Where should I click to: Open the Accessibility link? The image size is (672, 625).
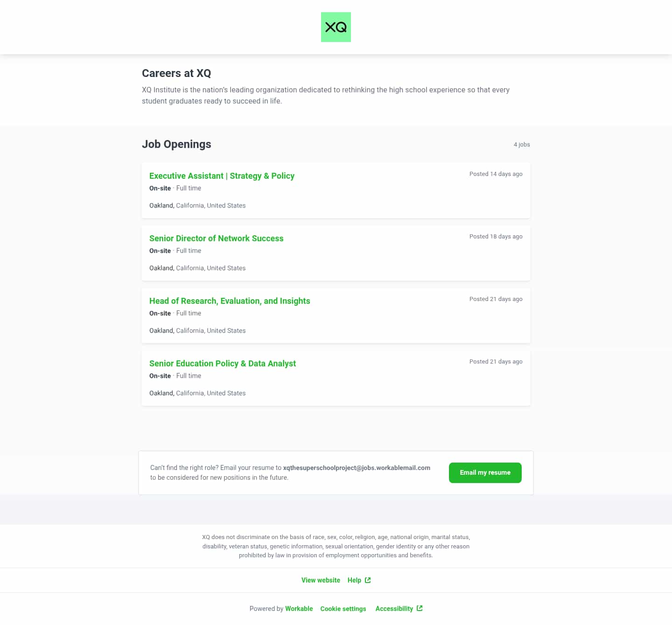pos(394,609)
